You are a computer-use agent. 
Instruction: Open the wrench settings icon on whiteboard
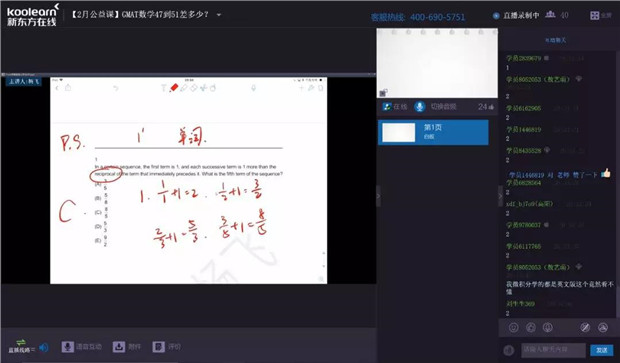click(x=311, y=88)
